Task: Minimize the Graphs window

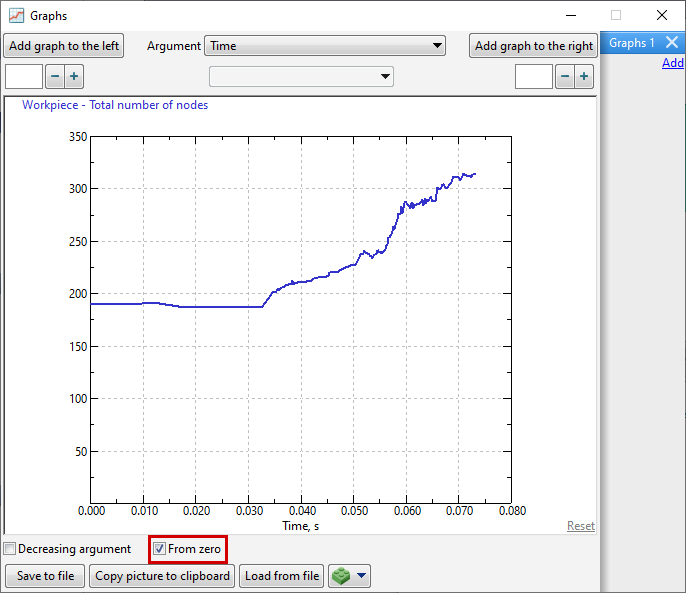Action: 570,15
